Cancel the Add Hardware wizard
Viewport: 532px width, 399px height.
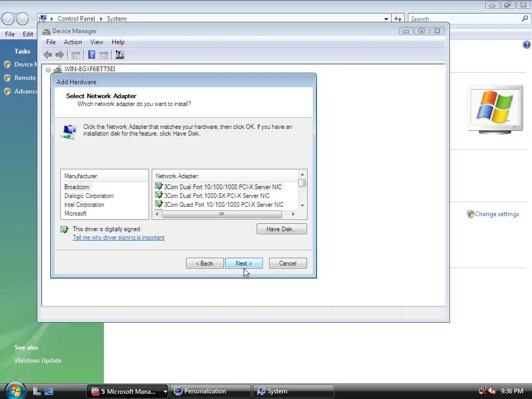click(288, 263)
